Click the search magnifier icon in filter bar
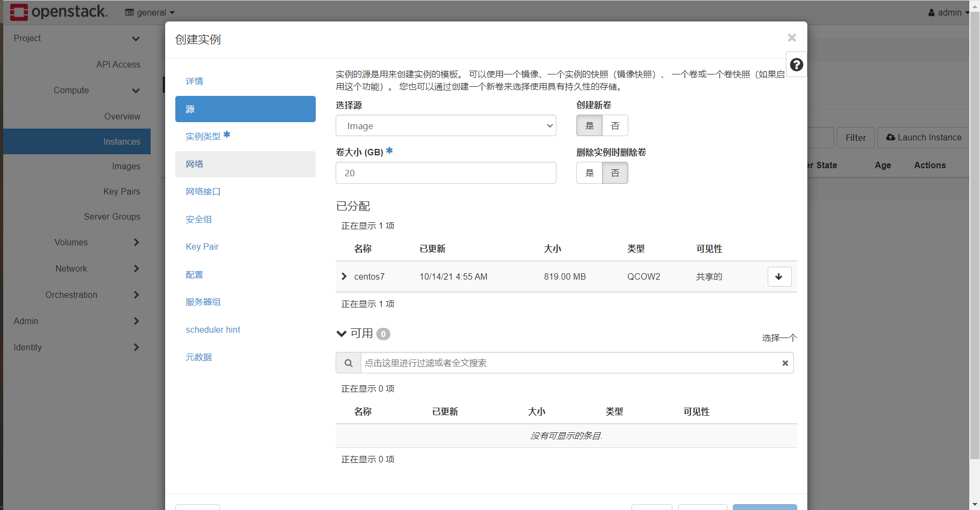 [348, 363]
